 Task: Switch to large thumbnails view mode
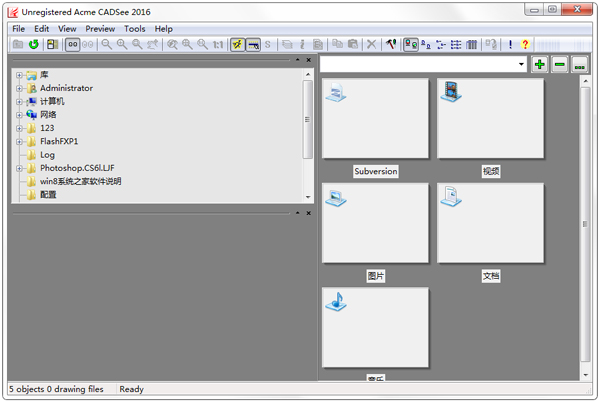(411, 44)
